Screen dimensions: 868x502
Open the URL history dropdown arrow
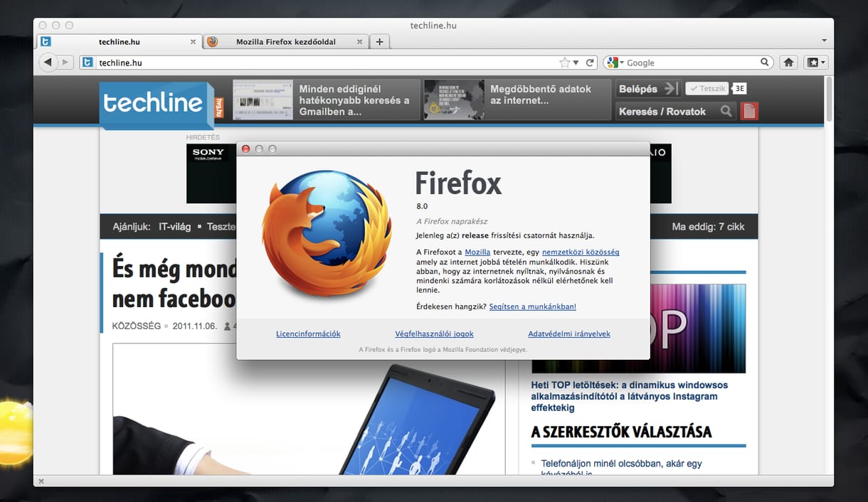tap(576, 63)
